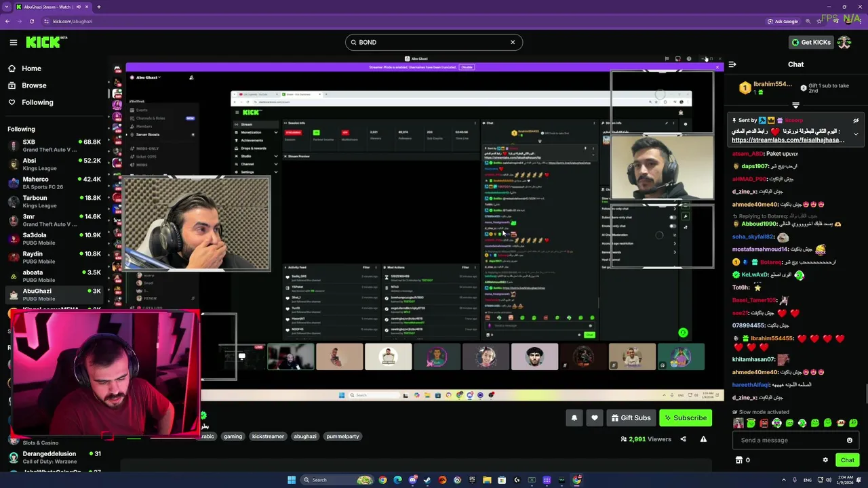This screenshot has height=488, width=868.
Task: Open Windows Start menu
Action: [292, 480]
